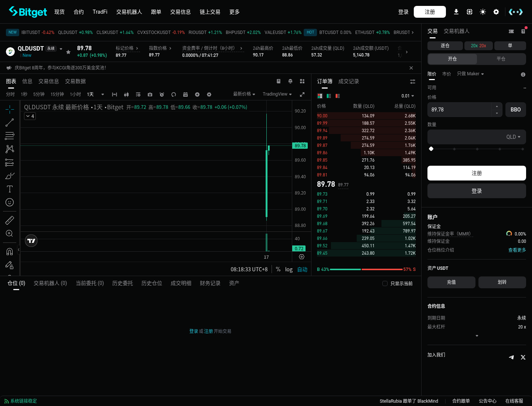532x406 pixels.
Task: Open the 只做 Maker order type dropdown
Action: pos(470,74)
